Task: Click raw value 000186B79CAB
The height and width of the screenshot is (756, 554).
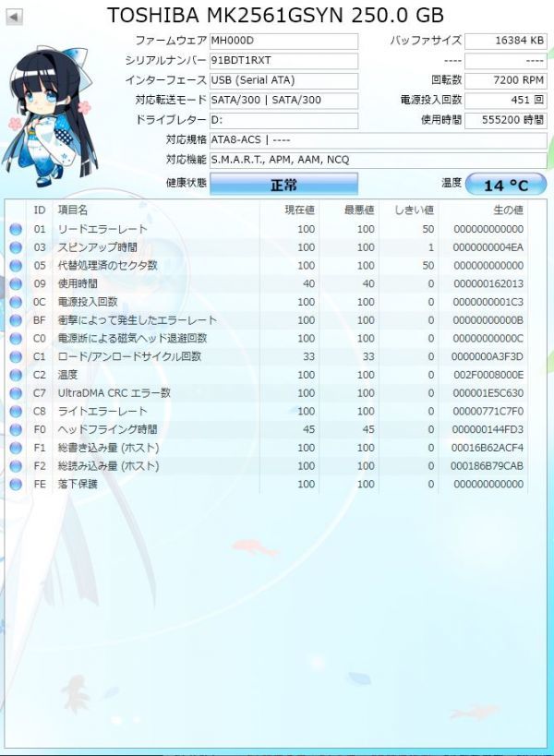Action: [487, 466]
